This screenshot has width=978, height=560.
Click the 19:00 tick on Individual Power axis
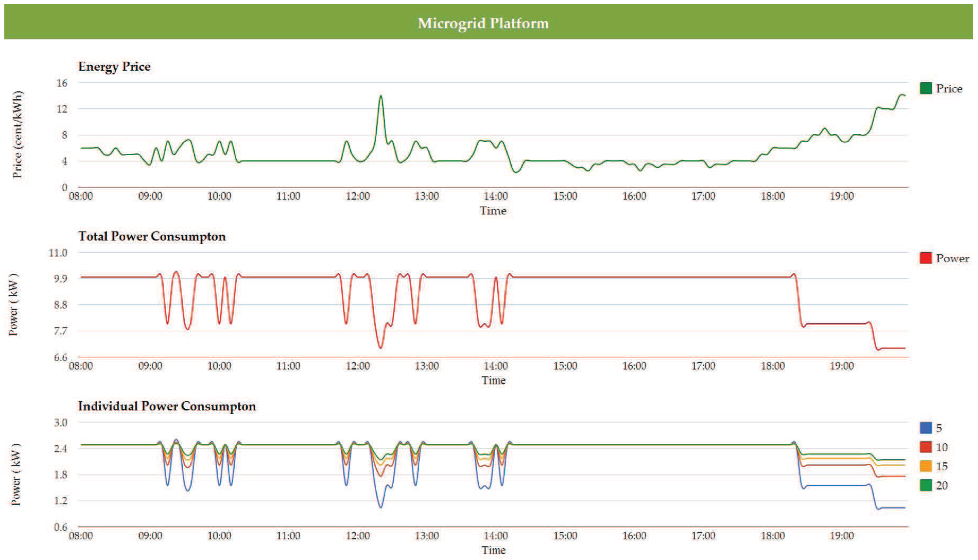click(842, 536)
